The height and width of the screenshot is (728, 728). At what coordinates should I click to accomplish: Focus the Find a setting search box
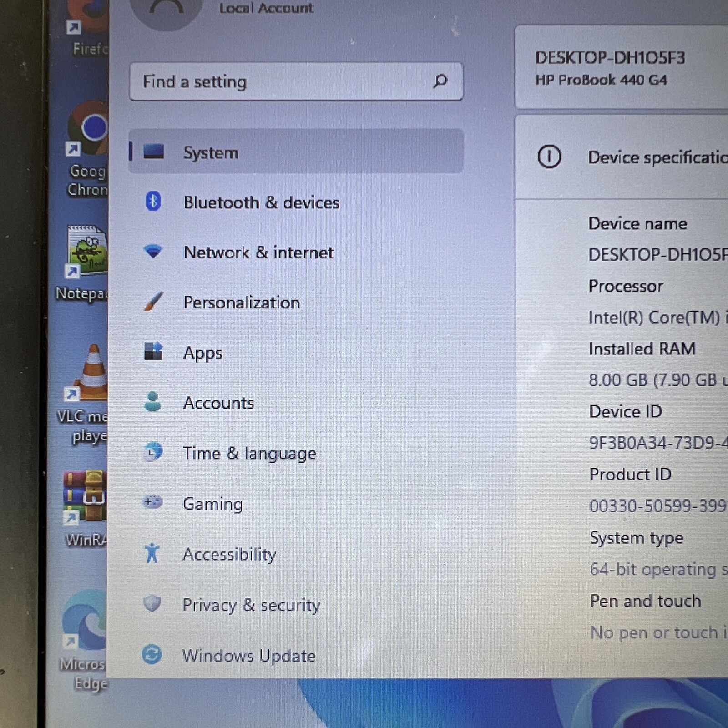click(296, 81)
